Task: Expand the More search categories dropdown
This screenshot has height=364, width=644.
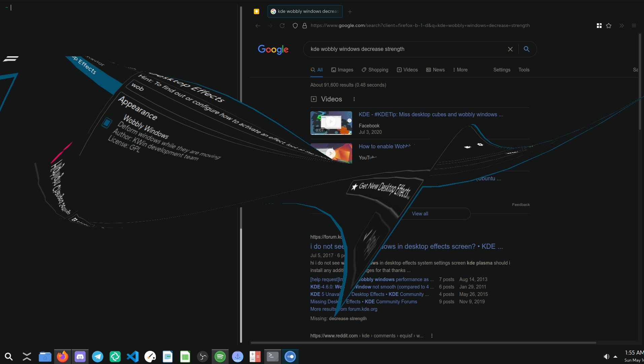Action: click(460, 70)
